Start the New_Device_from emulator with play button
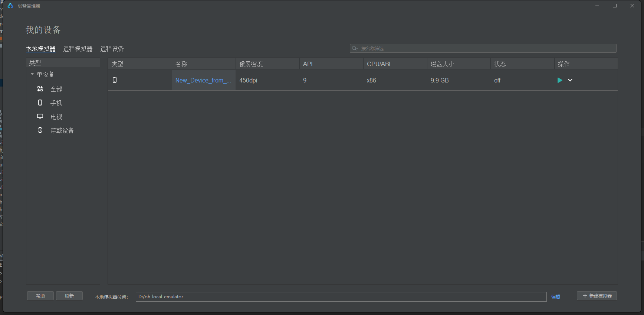Image resolution: width=644 pixels, height=315 pixels. click(x=559, y=80)
